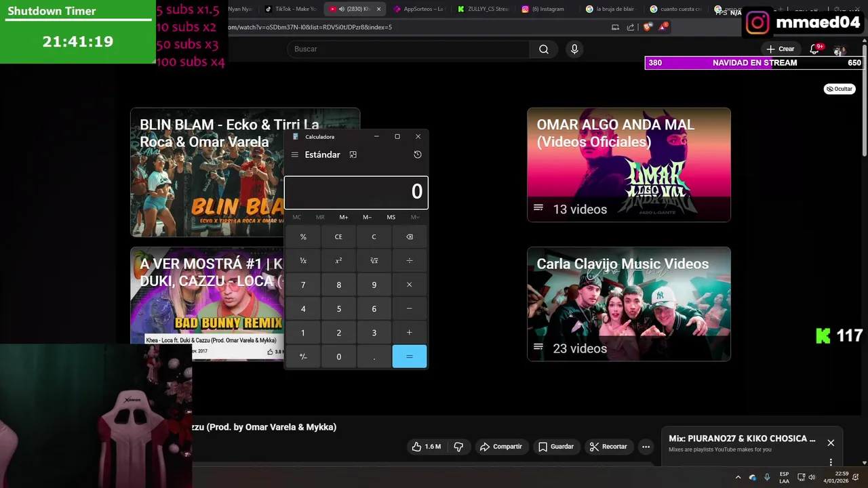Screen dimensions: 868x488
Task: Show hidden system tray icons chevron
Action: point(738,477)
